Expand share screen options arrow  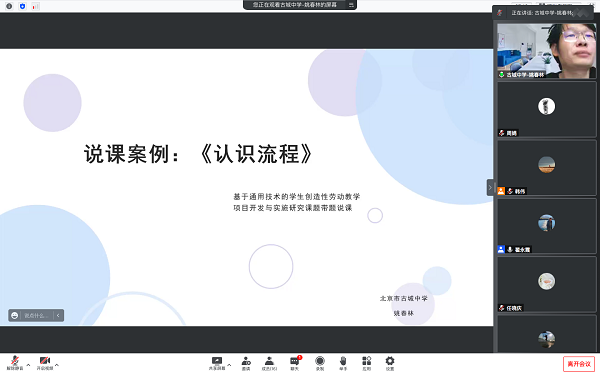(229, 365)
